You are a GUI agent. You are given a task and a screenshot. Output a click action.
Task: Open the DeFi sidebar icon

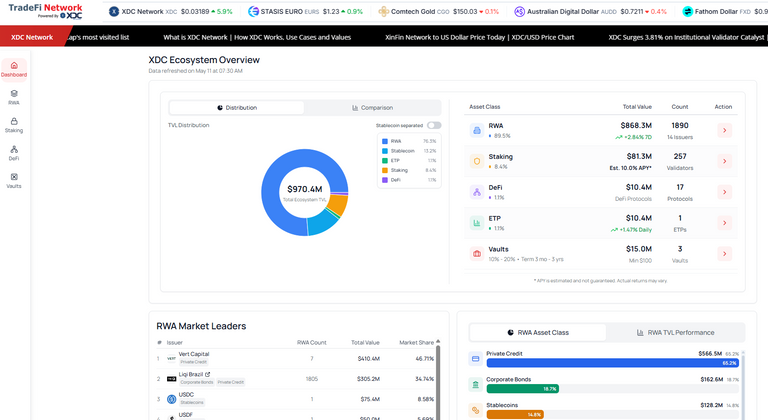pyautogui.click(x=14, y=153)
